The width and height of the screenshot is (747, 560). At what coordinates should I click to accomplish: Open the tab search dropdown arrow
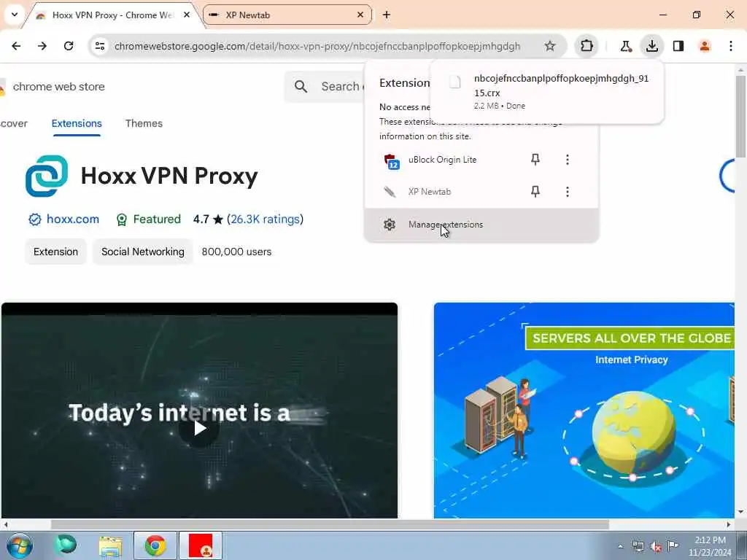15,15
